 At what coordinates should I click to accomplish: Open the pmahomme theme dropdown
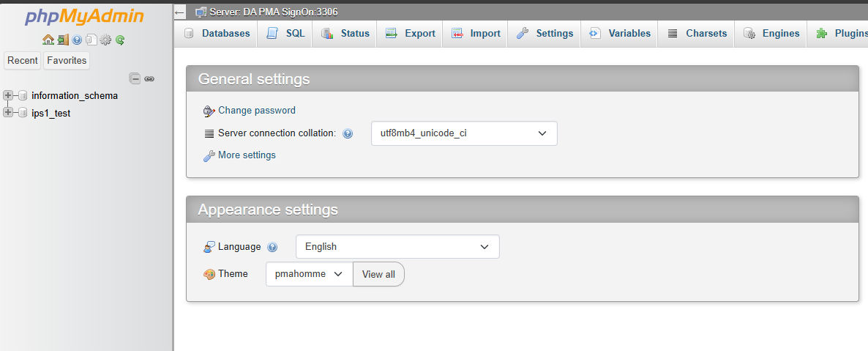click(310, 274)
